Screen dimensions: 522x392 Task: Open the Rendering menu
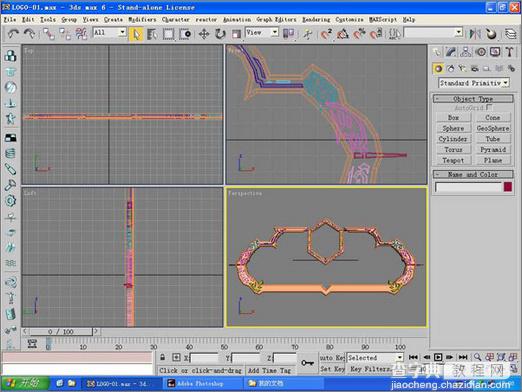click(x=316, y=20)
